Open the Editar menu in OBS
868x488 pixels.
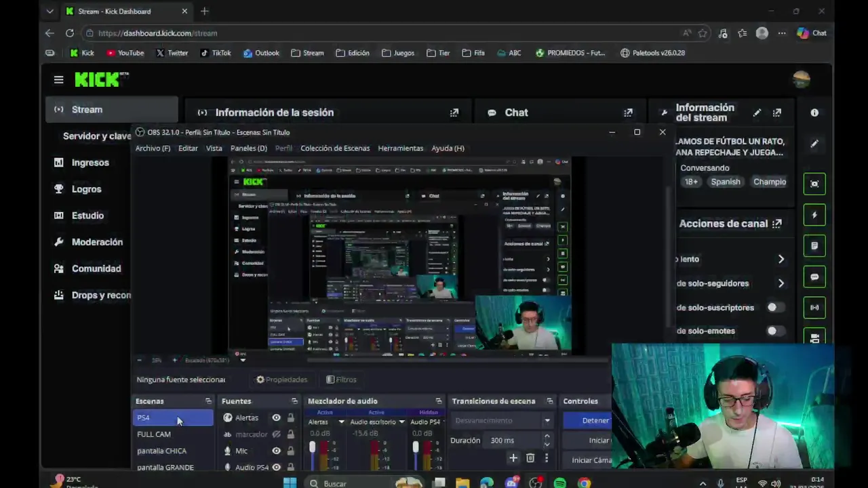pyautogui.click(x=188, y=148)
